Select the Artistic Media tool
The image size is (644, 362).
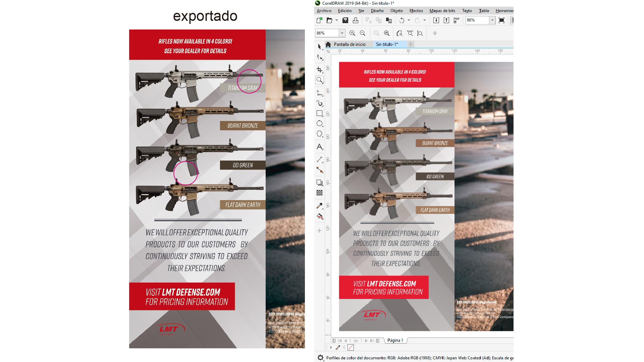tap(320, 103)
